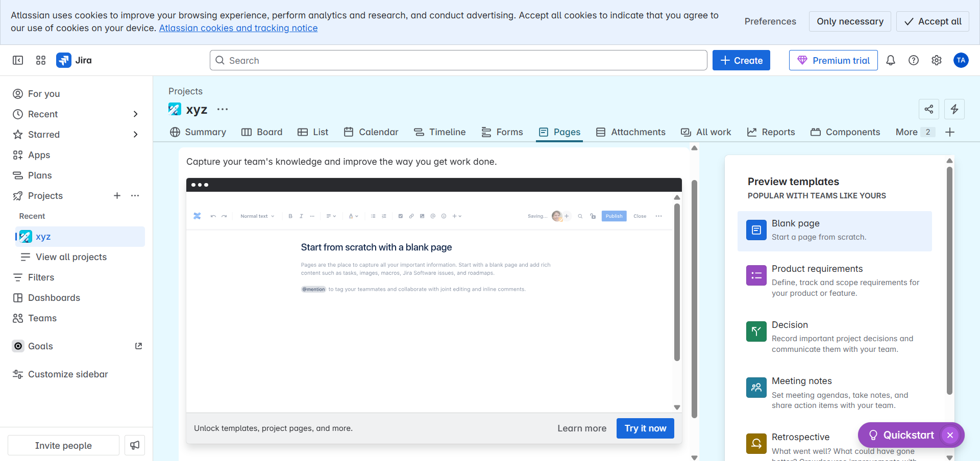Open the Reports tab

tap(771, 132)
